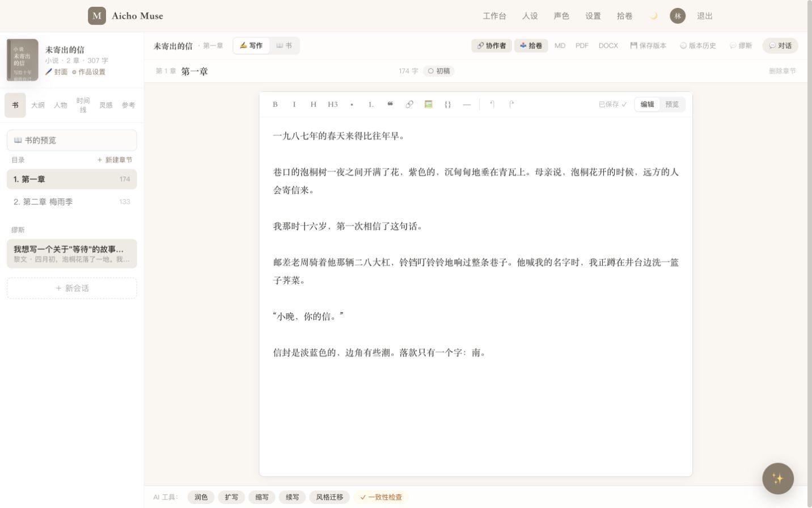
Task: Redo the last undone edit
Action: click(511, 104)
